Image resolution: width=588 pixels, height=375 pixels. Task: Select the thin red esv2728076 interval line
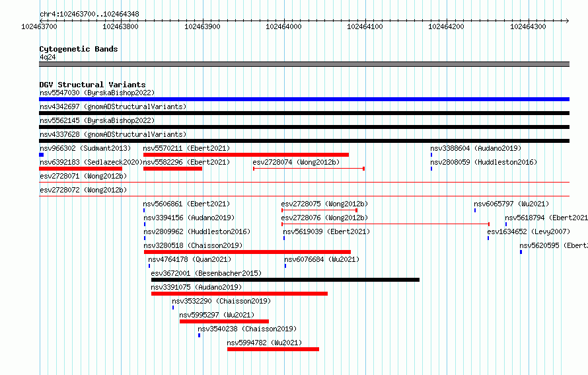tap(385, 224)
